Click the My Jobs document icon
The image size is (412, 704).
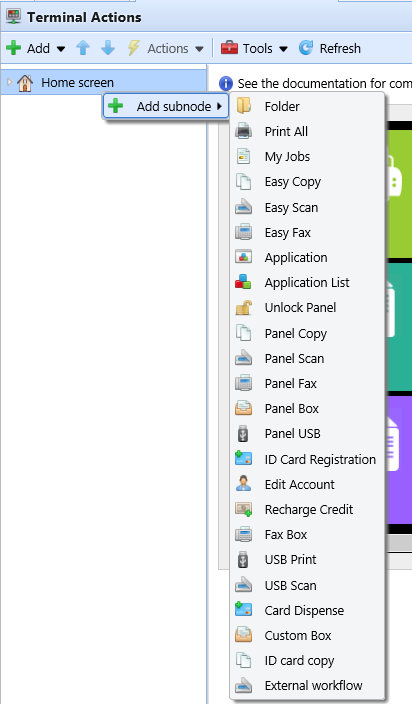coord(244,156)
